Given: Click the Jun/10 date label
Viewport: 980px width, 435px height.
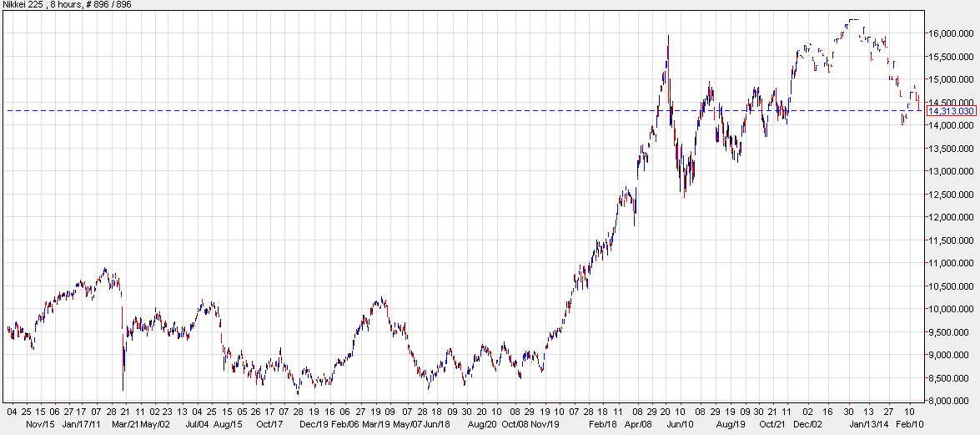Looking at the screenshot, I should [x=680, y=424].
